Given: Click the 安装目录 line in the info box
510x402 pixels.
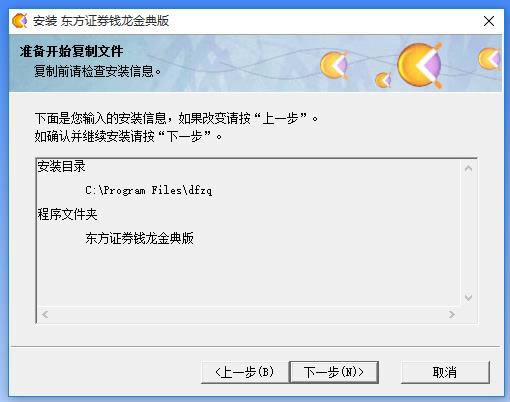Looking at the screenshot, I should (61, 166).
